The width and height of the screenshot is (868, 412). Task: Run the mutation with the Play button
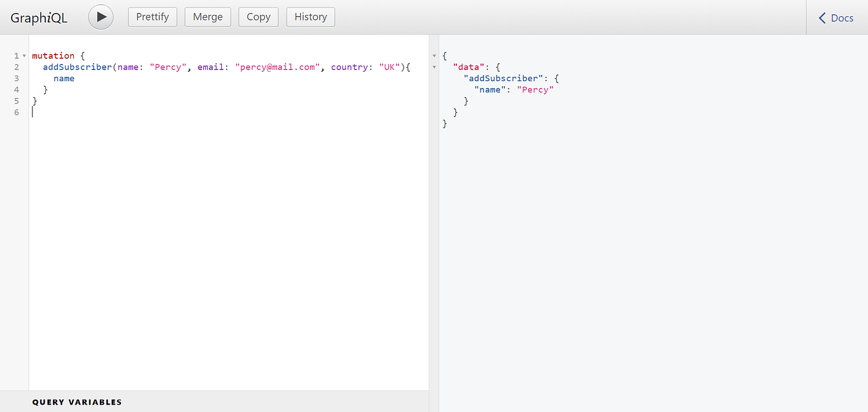(x=100, y=17)
